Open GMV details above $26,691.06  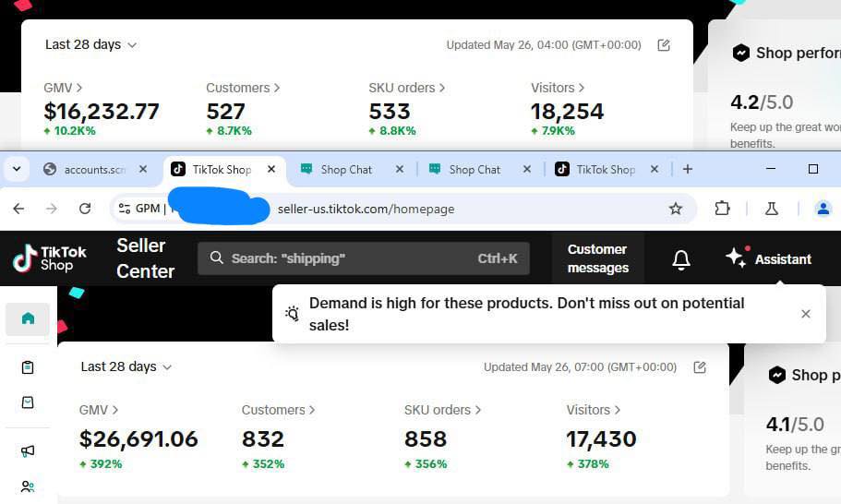tap(99, 410)
